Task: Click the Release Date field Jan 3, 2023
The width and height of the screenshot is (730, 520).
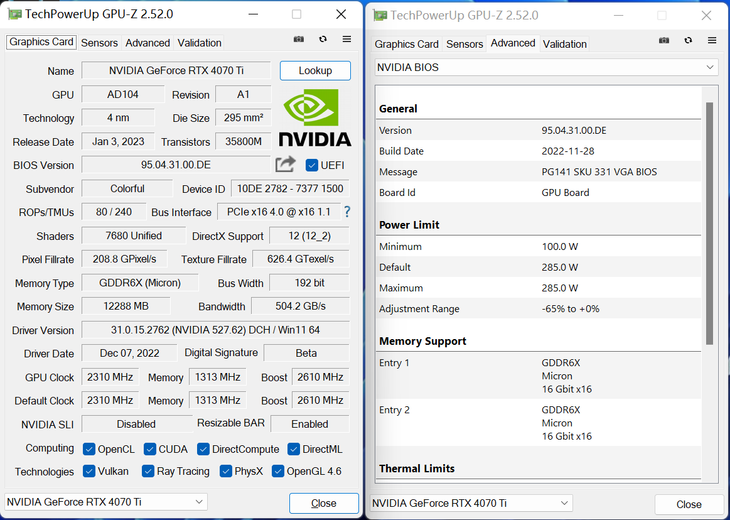Action: tap(118, 142)
